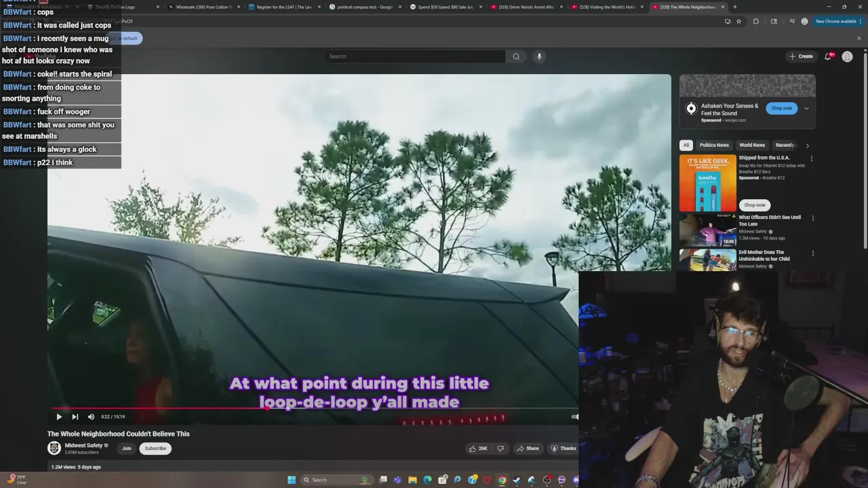Open Chrome from the taskbar
The height and width of the screenshot is (488, 868).
coord(502,480)
